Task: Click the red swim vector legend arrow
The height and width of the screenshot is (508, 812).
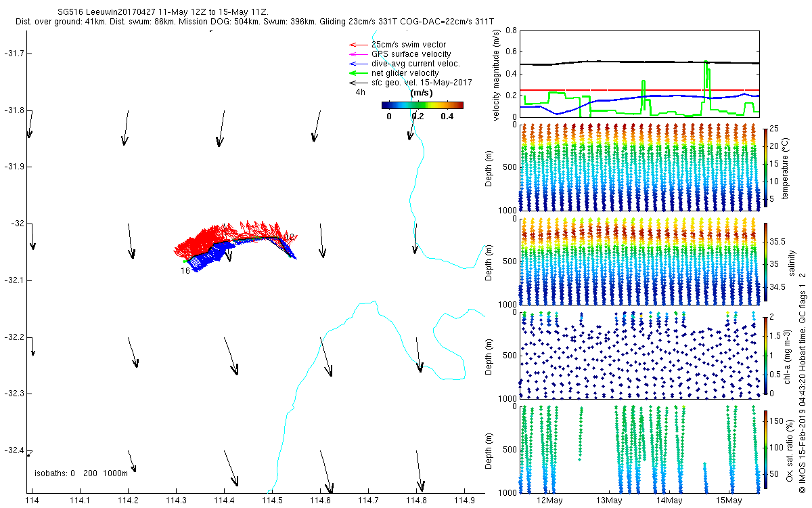Action: [357, 45]
